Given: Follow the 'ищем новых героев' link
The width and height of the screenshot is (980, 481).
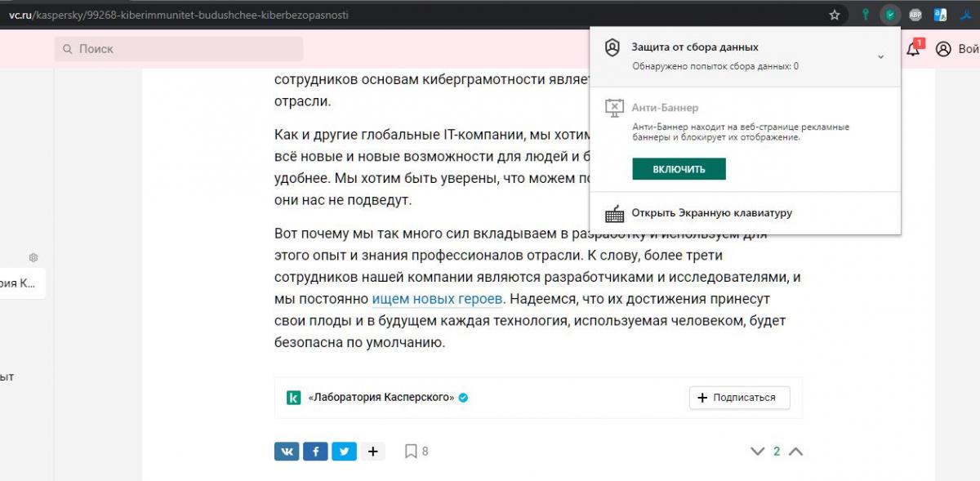Looking at the screenshot, I should [436, 299].
